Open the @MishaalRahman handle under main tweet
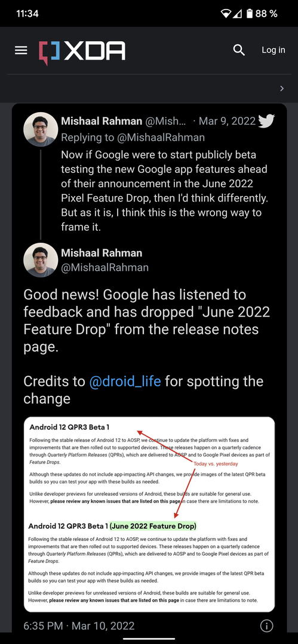The width and height of the screenshot is (298, 644). click(x=105, y=268)
